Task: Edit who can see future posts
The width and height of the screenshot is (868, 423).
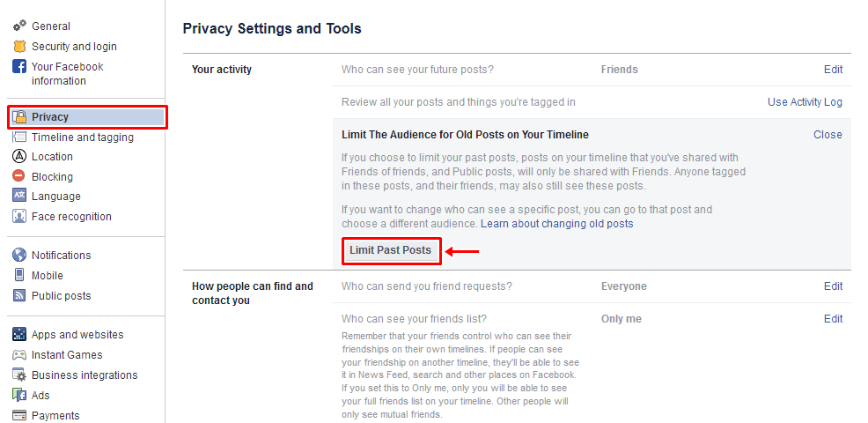Action: (x=833, y=70)
